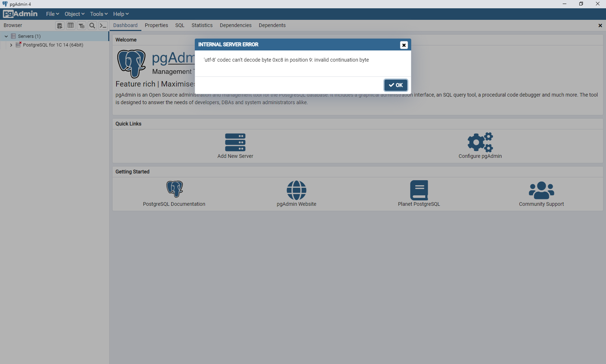Click the Filtered Rows funnel icon

click(x=82, y=26)
